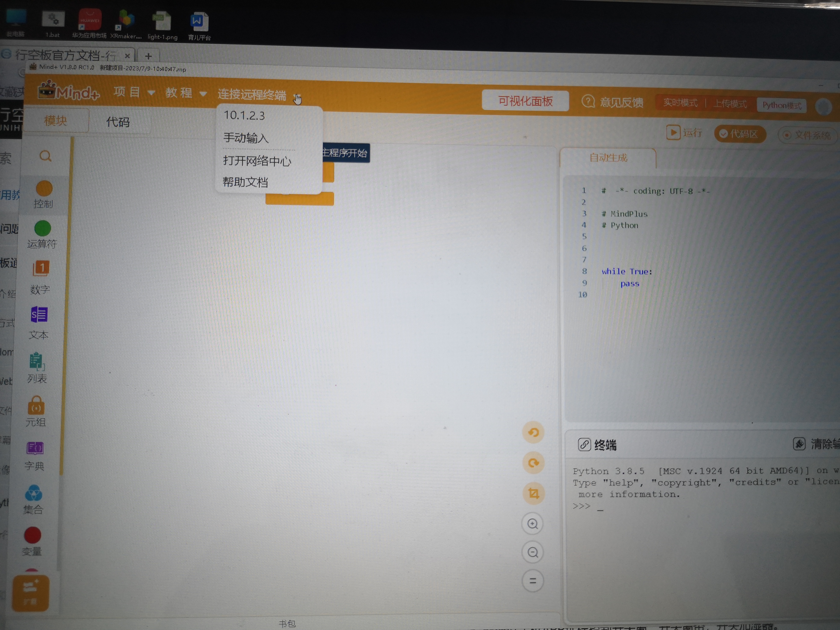Switch to the 代码 tab
This screenshot has height=630, width=840.
point(118,122)
